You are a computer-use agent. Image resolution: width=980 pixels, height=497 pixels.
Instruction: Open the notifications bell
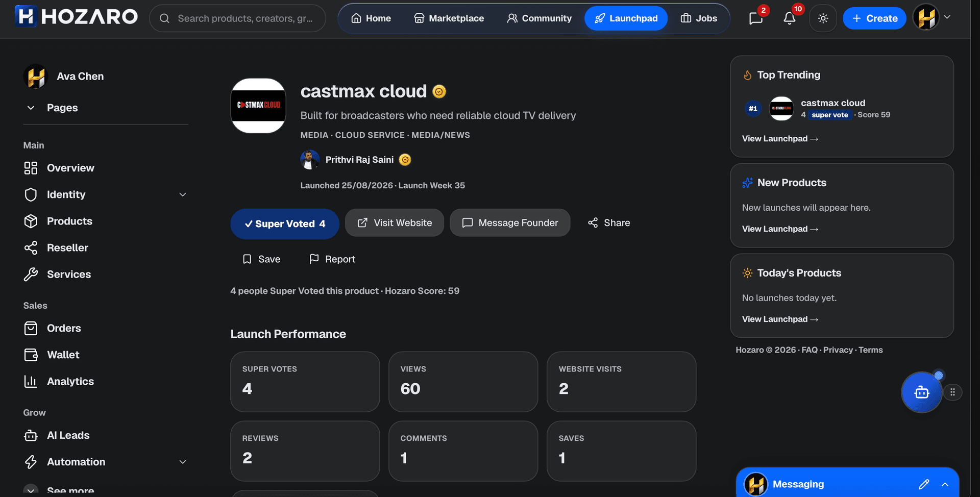[x=790, y=18]
